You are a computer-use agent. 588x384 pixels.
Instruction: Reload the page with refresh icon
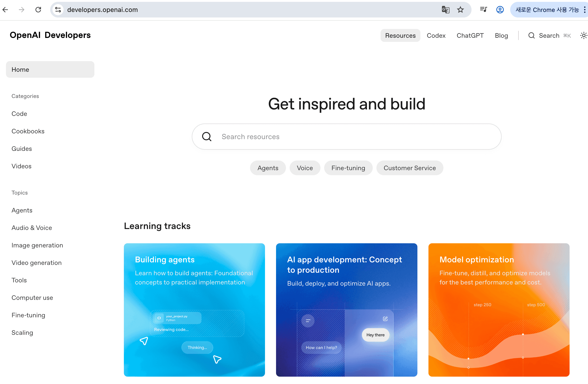pyautogui.click(x=38, y=10)
